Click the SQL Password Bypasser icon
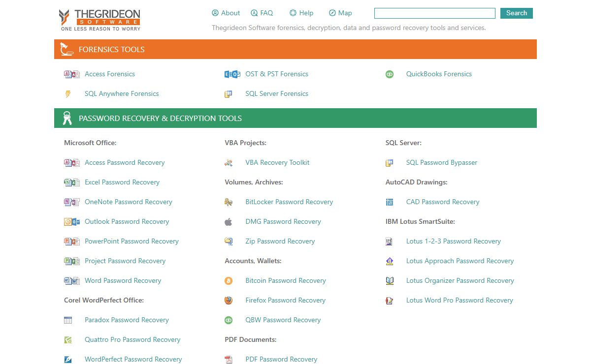This screenshot has height=364, width=591. point(390,163)
